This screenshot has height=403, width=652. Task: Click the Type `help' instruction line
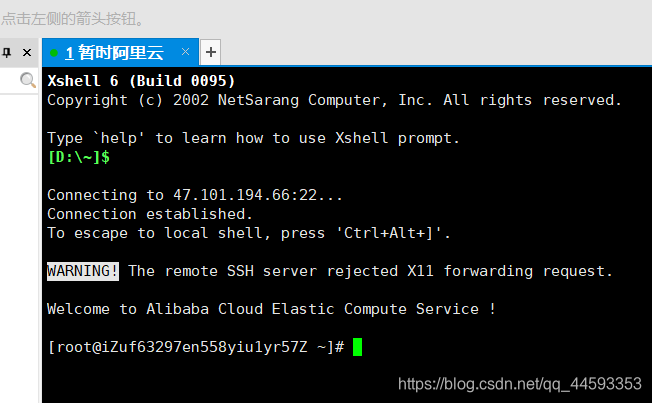254,138
